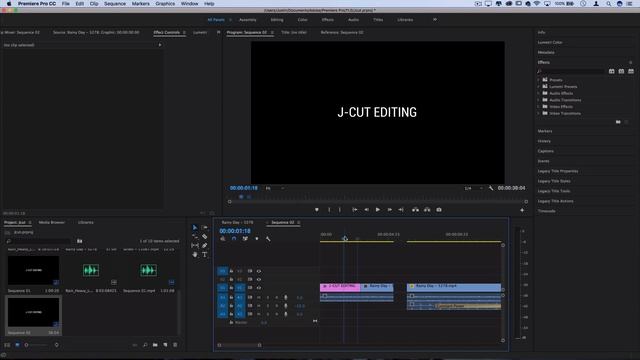Export frame with camera icon

pos(439,210)
